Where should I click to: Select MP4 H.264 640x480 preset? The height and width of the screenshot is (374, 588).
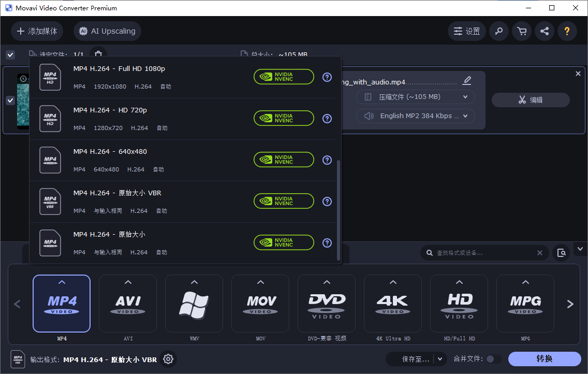click(183, 160)
